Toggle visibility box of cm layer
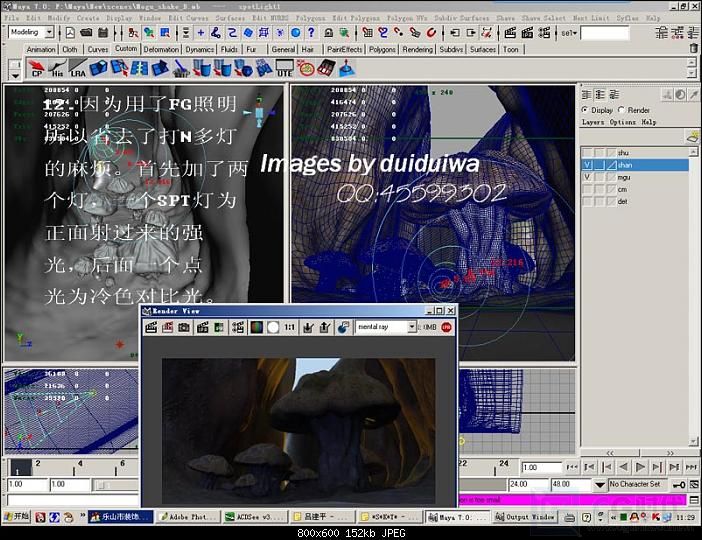Screen dimensions: 702x540 coord(587,189)
